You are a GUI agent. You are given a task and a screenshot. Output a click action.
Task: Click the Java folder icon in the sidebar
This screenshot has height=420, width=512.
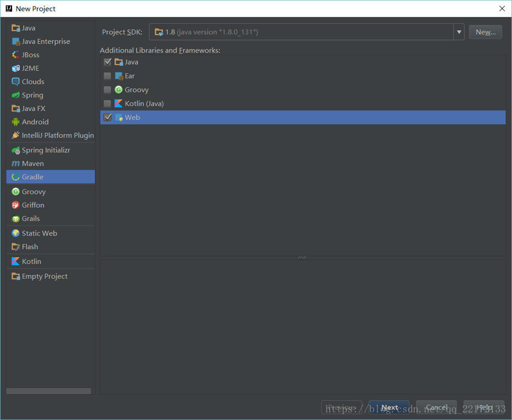click(x=16, y=28)
